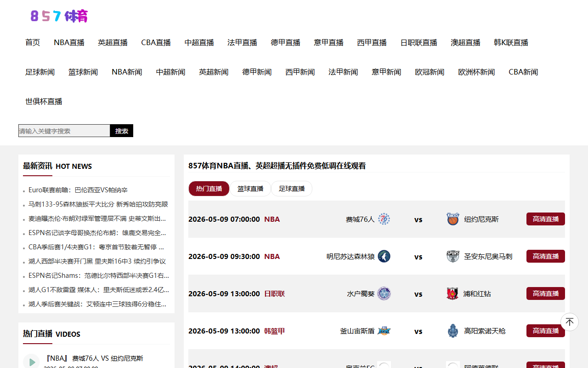Open 中超直播 navigation item
588x368 pixels.
[199, 42]
